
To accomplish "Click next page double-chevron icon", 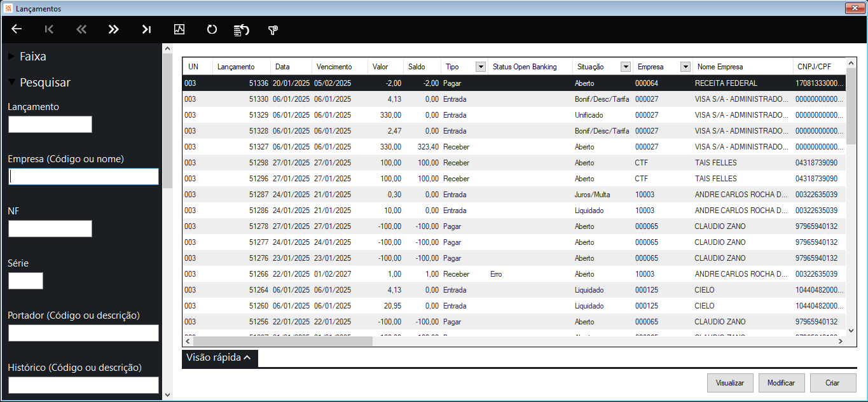I will pyautogui.click(x=114, y=29).
